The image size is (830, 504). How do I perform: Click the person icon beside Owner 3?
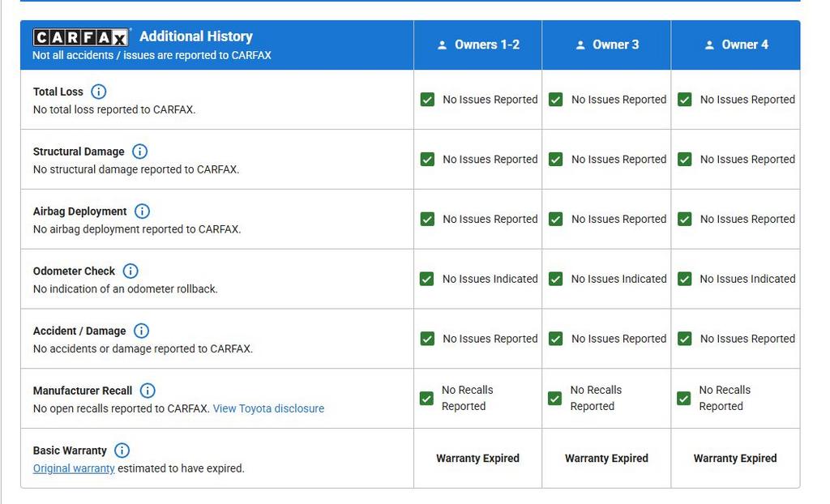pyautogui.click(x=580, y=45)
